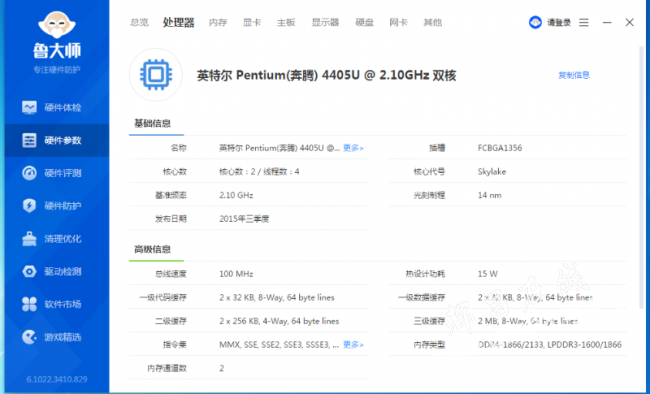The height and width of the screenshot is (394, 650).
Task: Click the FCBGA1356 socket value
Action: [x=500, y=148]
